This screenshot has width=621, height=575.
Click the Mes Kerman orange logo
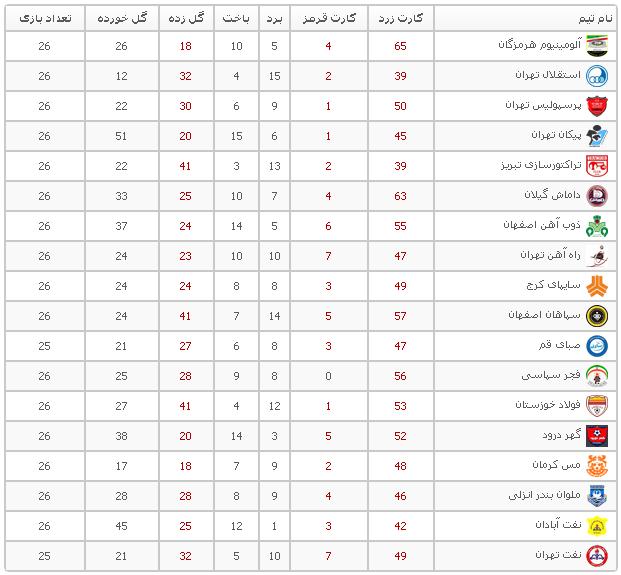(597, 466)
